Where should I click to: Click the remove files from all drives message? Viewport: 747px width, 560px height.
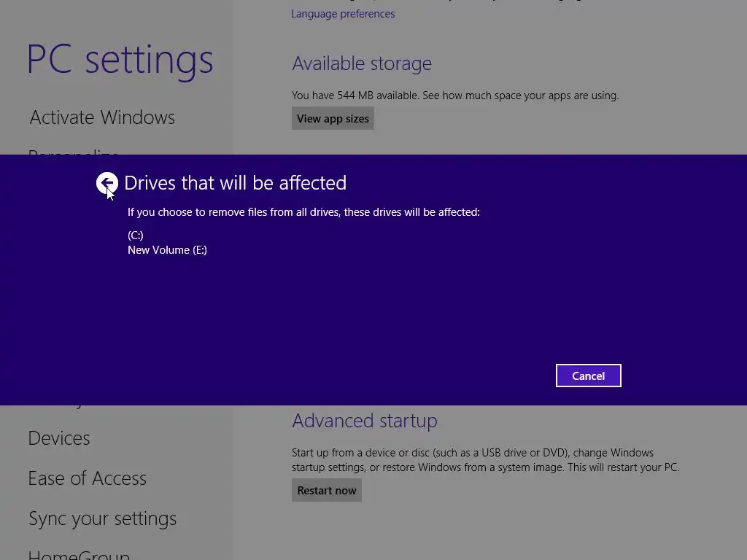tap(303, 212)
